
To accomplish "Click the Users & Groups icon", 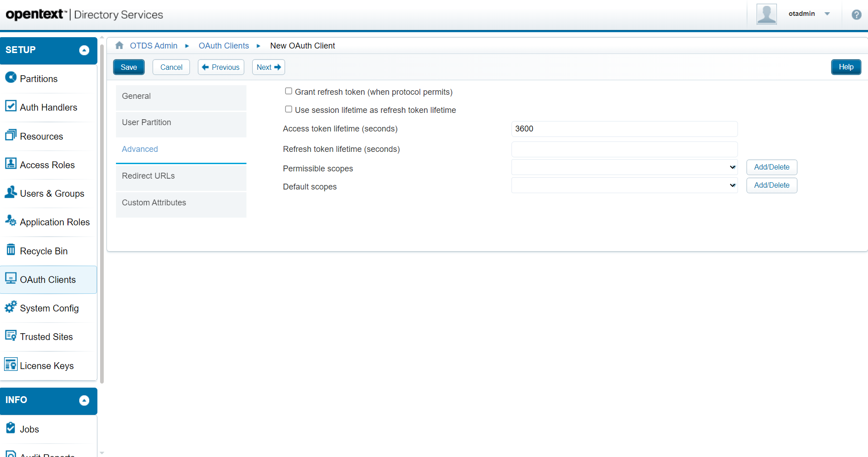I will coord(11,192).
